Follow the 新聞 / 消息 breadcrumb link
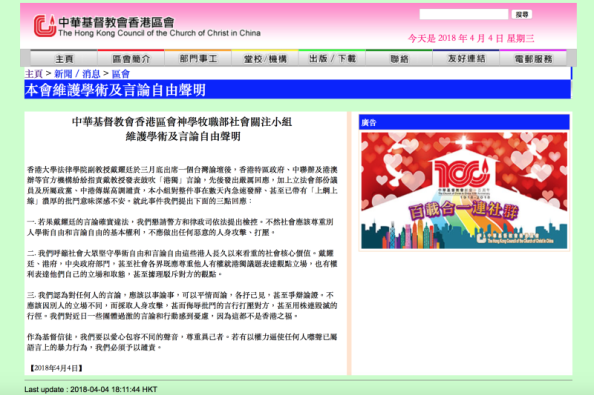 77,73
